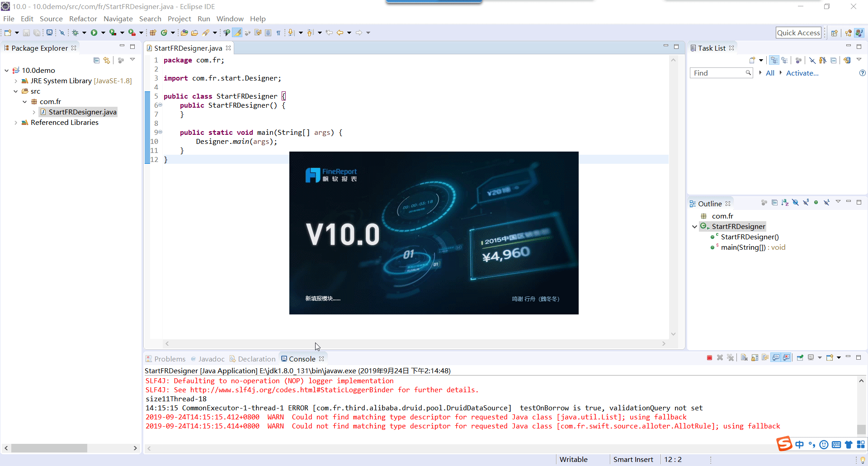Switch to the Problems tab

click(165, 359)
